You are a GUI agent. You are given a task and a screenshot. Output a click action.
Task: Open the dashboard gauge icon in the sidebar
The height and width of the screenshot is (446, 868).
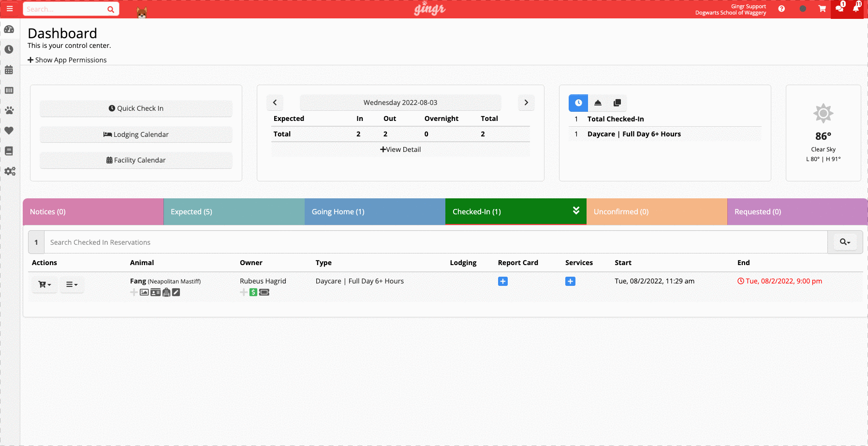pos(9,29)
